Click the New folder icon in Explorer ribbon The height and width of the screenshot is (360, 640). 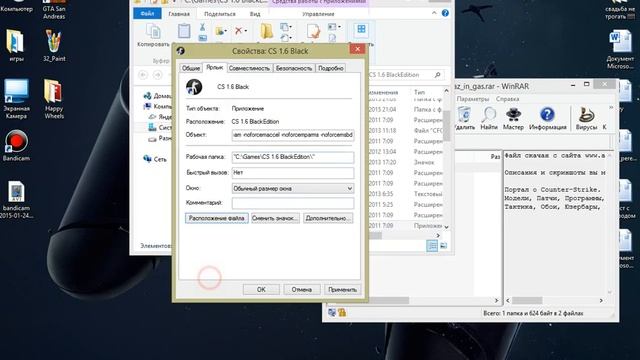[267, 31]
